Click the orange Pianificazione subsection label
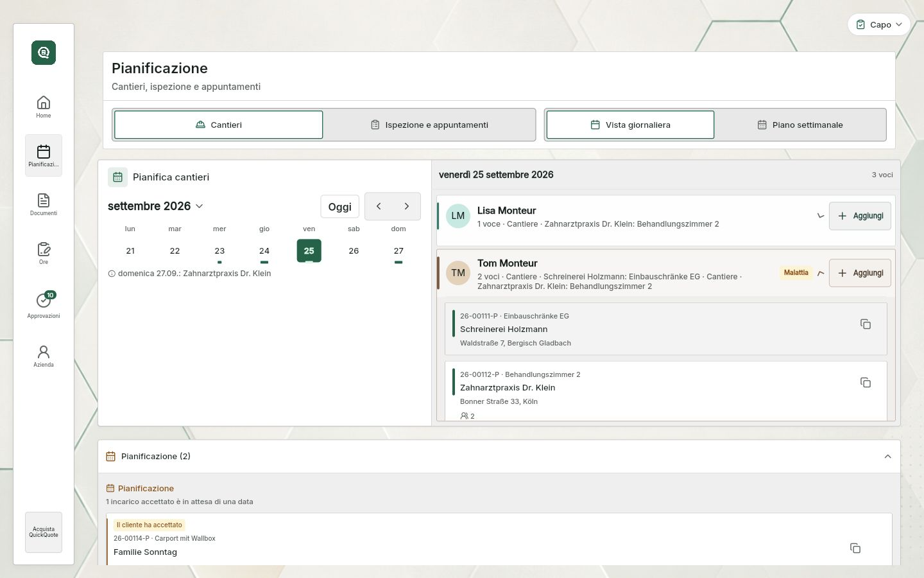 [146, 488]
